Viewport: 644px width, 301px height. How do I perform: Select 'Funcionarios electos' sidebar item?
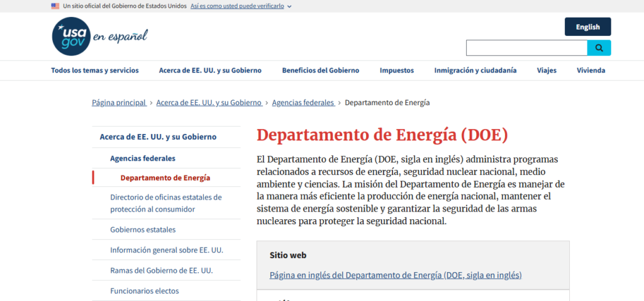click(144, 291)
